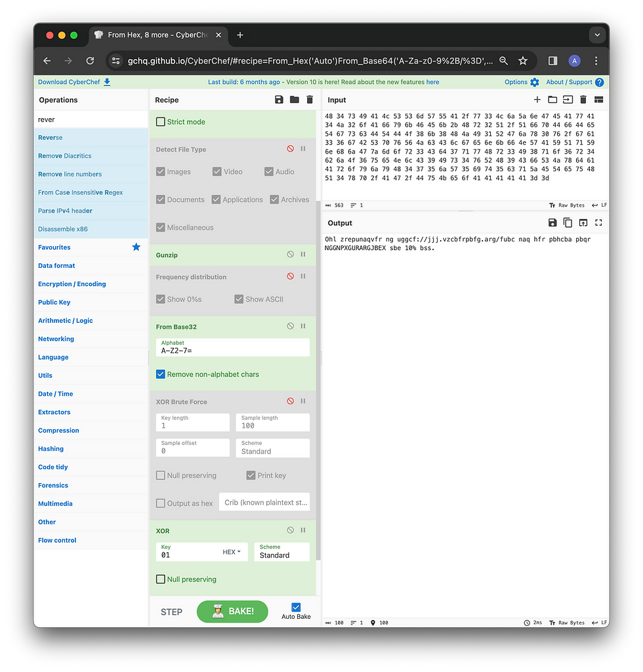The image size is (643, 672).
Task: Click the Download CyberChef arrow icon
Action: (107, 82)
